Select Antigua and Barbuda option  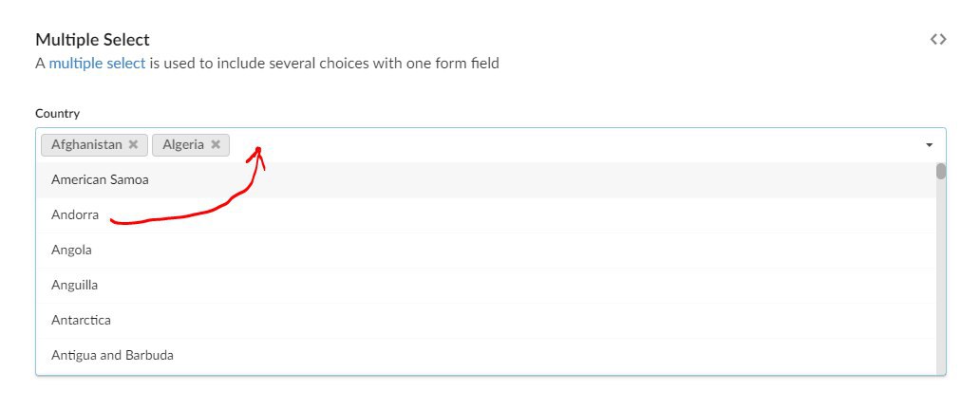(x=485, y=355)
